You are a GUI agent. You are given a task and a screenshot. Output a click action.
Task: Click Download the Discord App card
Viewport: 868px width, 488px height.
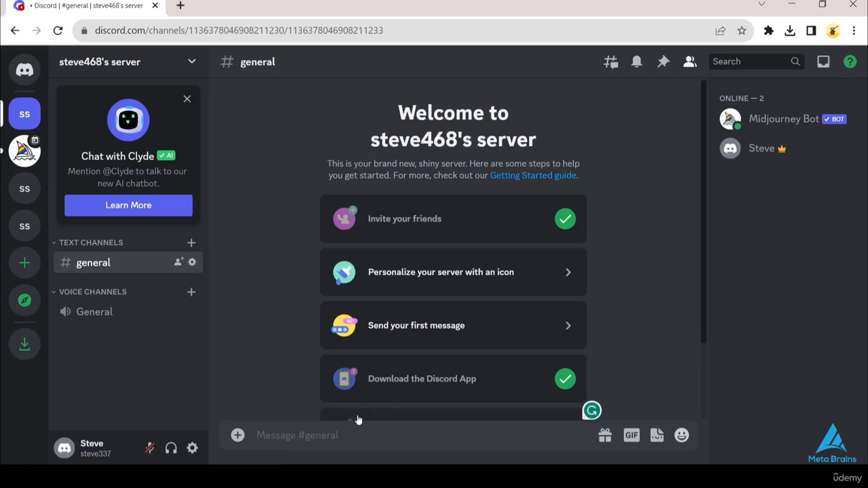click(453, 379)
